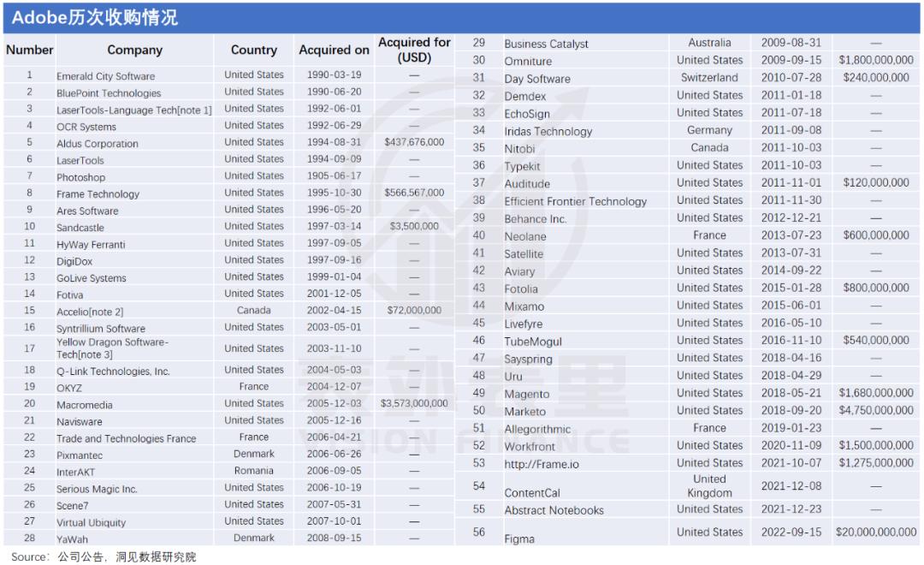Click date '1905-06-17'
Viewport: 924px width, 565px height.
[x=335, y=175]
